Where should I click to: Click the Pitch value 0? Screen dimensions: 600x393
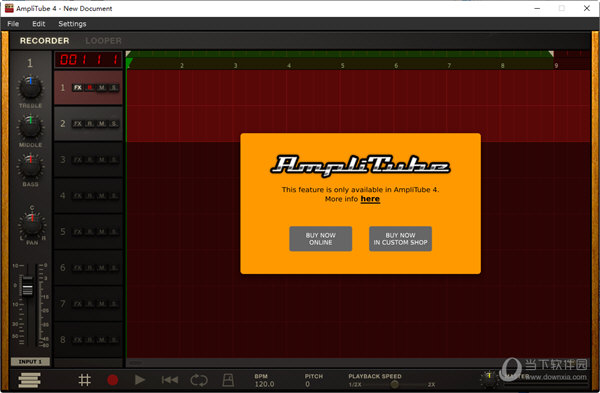point(308,384)
